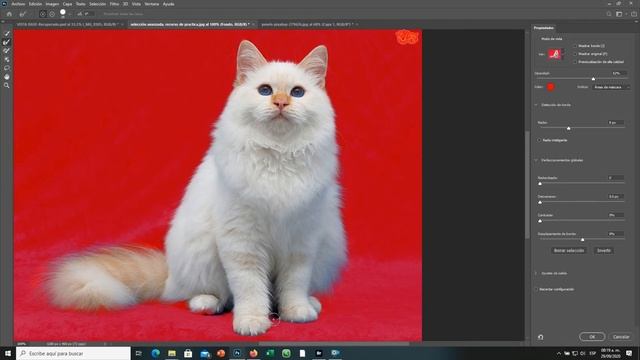Switch to the third document tab on the right

pos(309,24)
